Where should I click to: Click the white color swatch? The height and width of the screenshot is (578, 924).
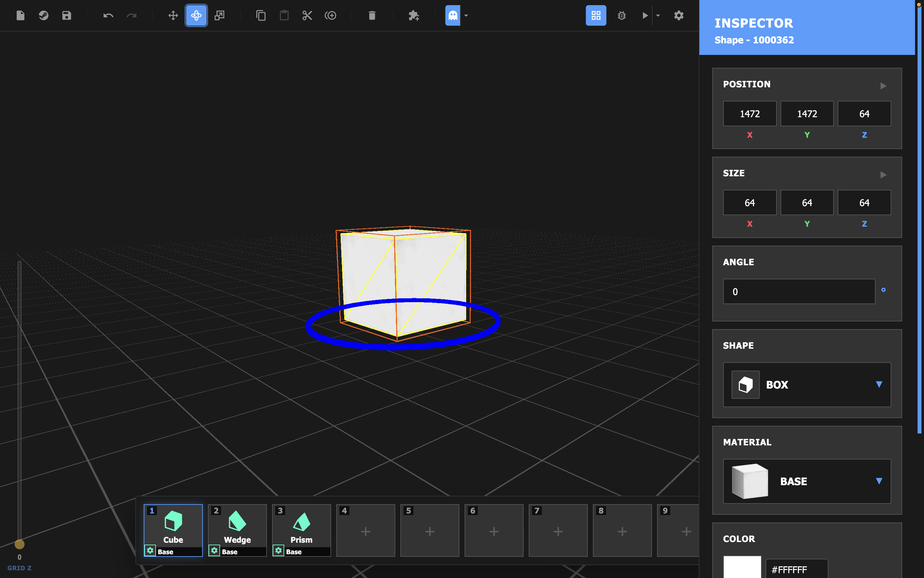click(x=742, y=567)
